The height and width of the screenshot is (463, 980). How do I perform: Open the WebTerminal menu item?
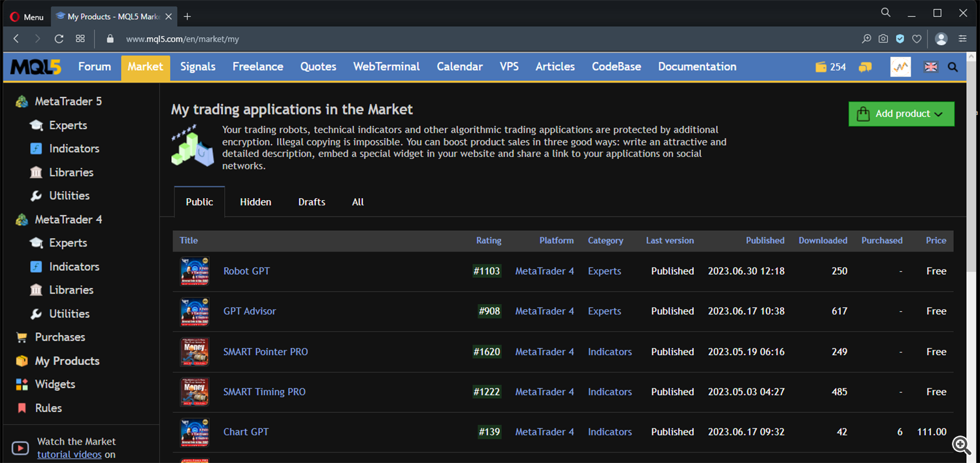pos(387,67)
